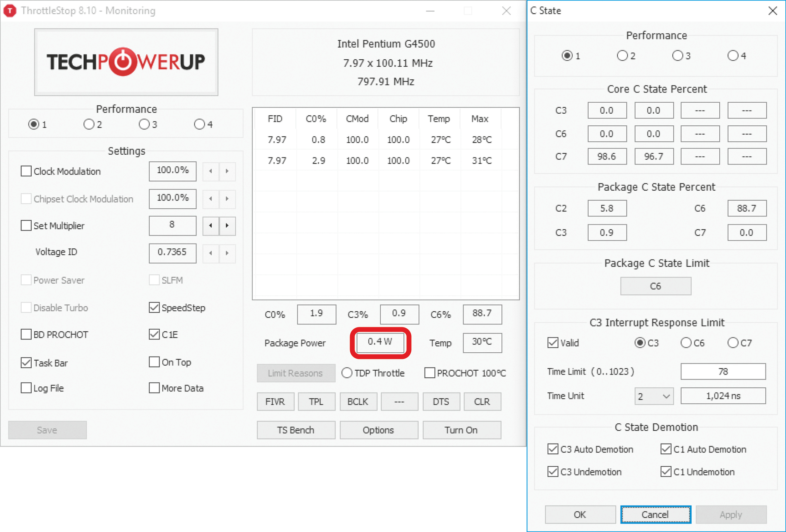Close the C State dialog window
786x532 pixels.
tap(772, 10)
